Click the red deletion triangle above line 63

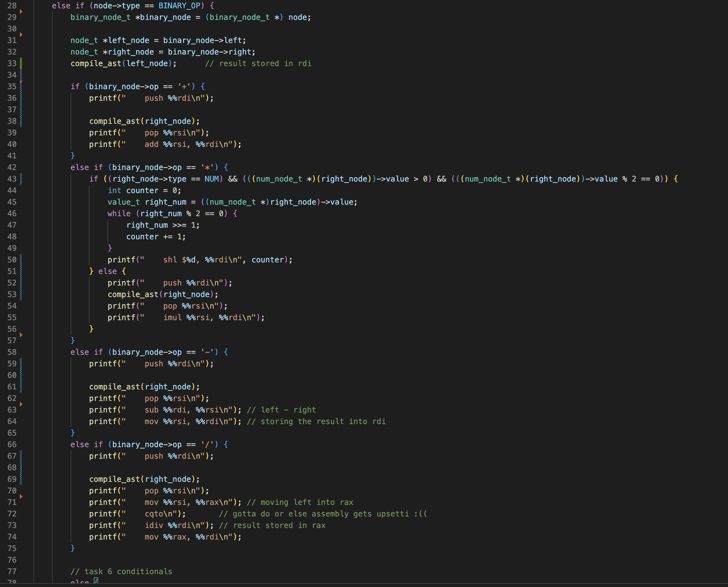click(x=21, y=404)
